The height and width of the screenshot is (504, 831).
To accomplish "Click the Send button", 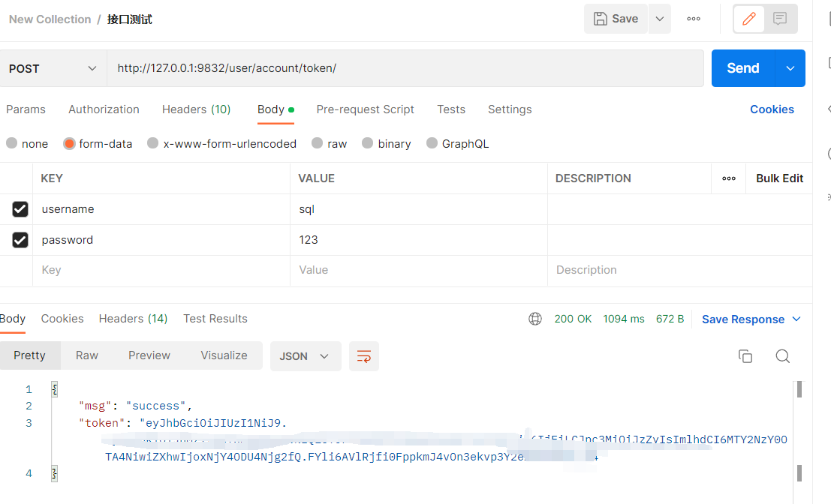I will [x=742, y=68].
